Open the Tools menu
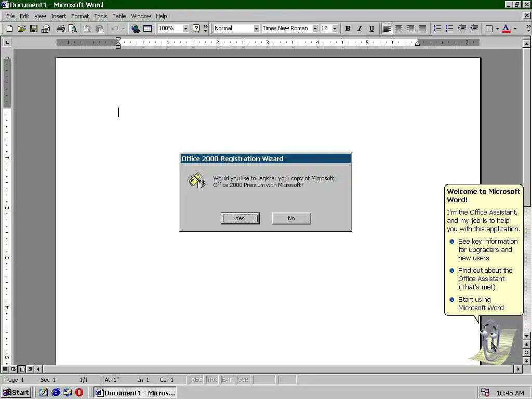The image size is (532, 399). coord(100,16)
